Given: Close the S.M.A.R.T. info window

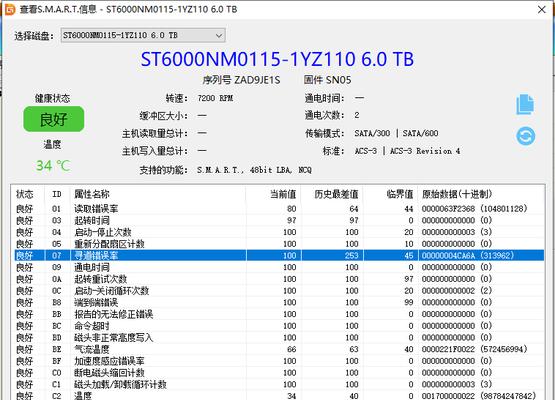Looking at the screenshot, I should (x=542, y=10).
